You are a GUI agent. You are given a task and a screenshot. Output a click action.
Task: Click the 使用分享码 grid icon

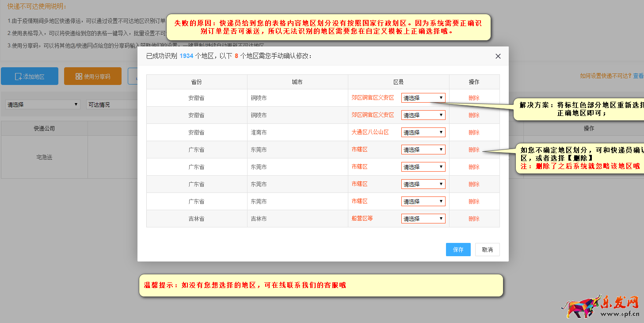79,77
